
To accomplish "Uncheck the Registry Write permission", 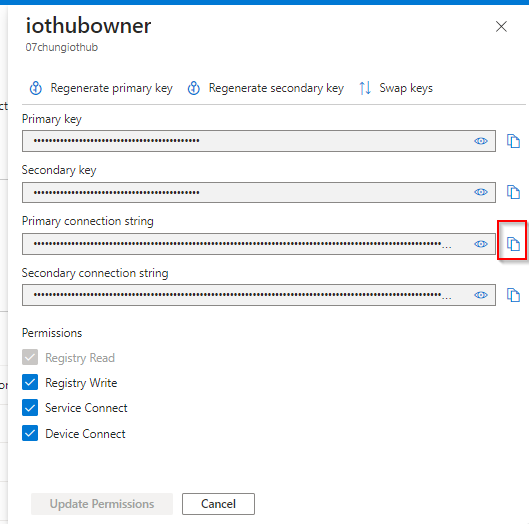I will point(30,382).
